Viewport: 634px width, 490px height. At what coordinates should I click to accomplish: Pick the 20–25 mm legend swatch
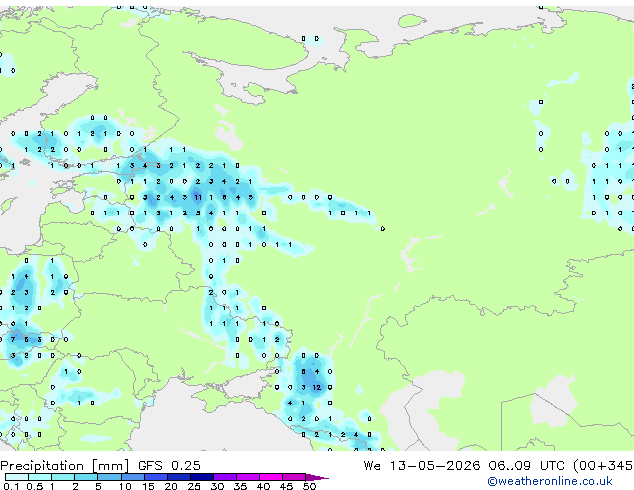coord(179,477)
